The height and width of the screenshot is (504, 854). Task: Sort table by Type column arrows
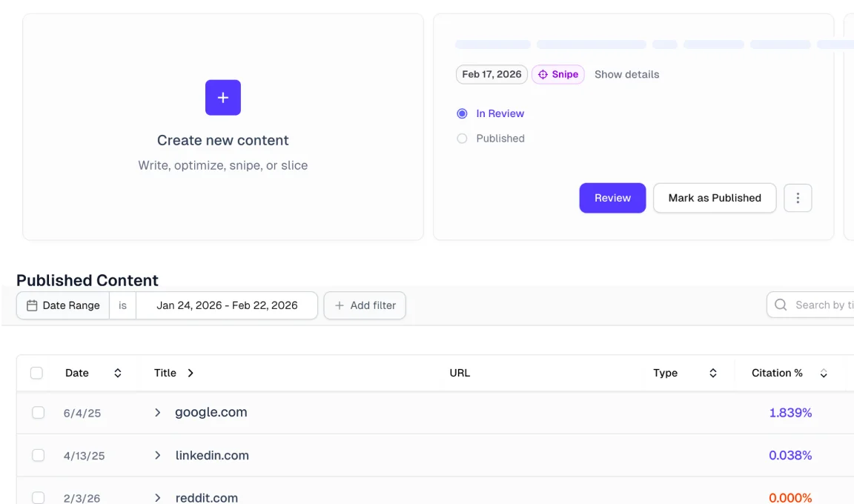click(x=712, y=373)
